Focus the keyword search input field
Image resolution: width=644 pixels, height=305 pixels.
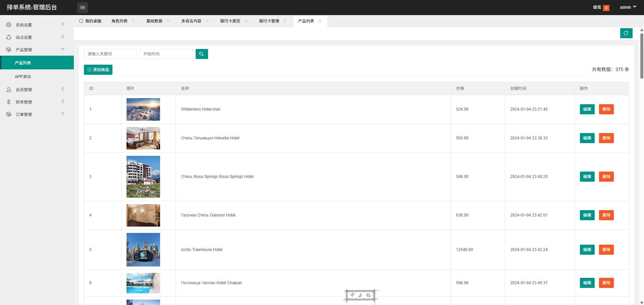110,54
